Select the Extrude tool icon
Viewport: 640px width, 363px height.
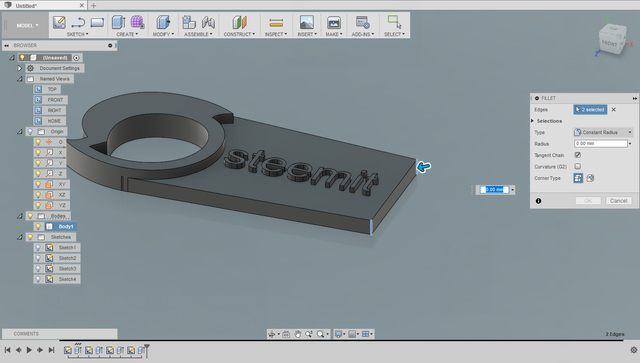pos(118,22)
